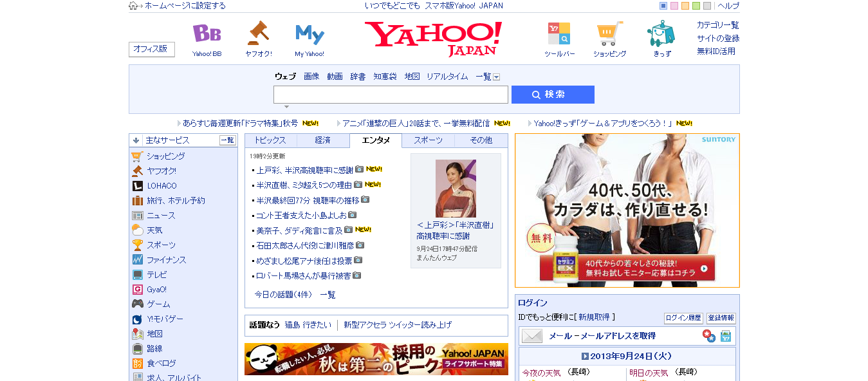Open Yahoo Auctions gavel icon in header
The height and width of the screenshot is (381, 868).
pyautogui.click(x=258, y=33)
